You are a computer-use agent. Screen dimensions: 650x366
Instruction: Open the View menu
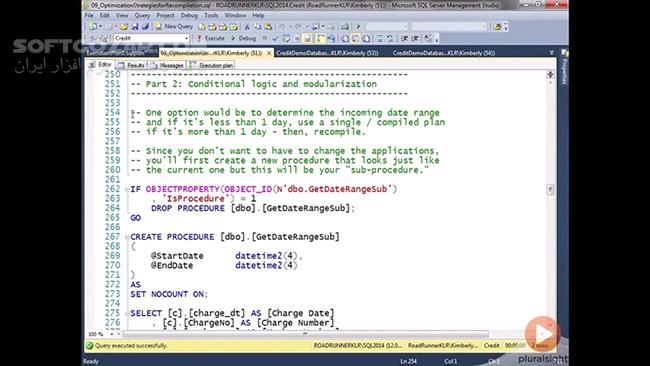(x=122, y=15)
